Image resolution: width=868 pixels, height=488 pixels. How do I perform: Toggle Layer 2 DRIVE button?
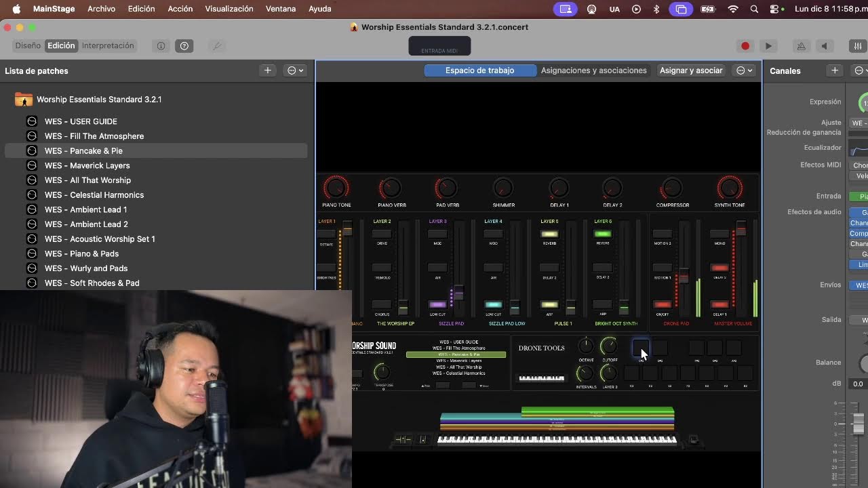click(x=382, y=234)
